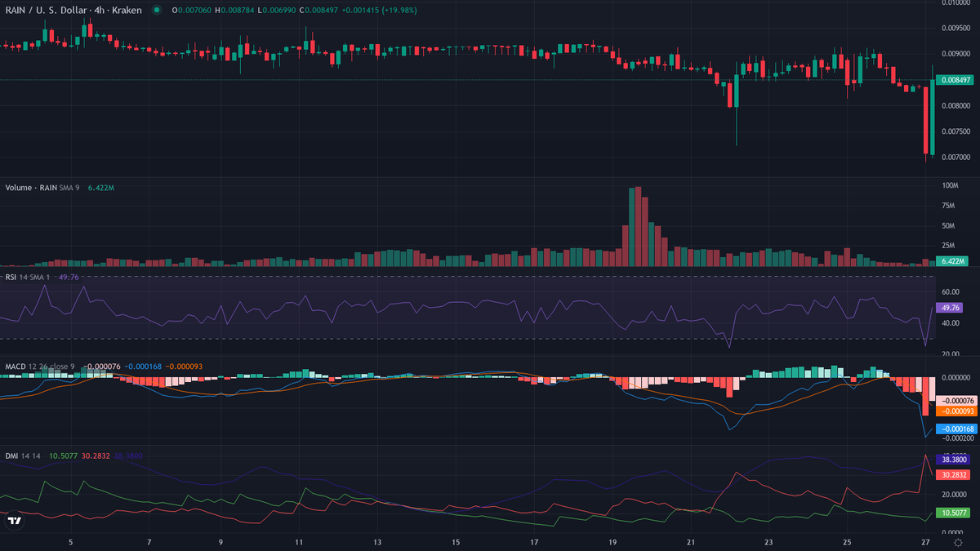
Task: Select the RSI 14 SMA legend label
Action: coord(29,278)
